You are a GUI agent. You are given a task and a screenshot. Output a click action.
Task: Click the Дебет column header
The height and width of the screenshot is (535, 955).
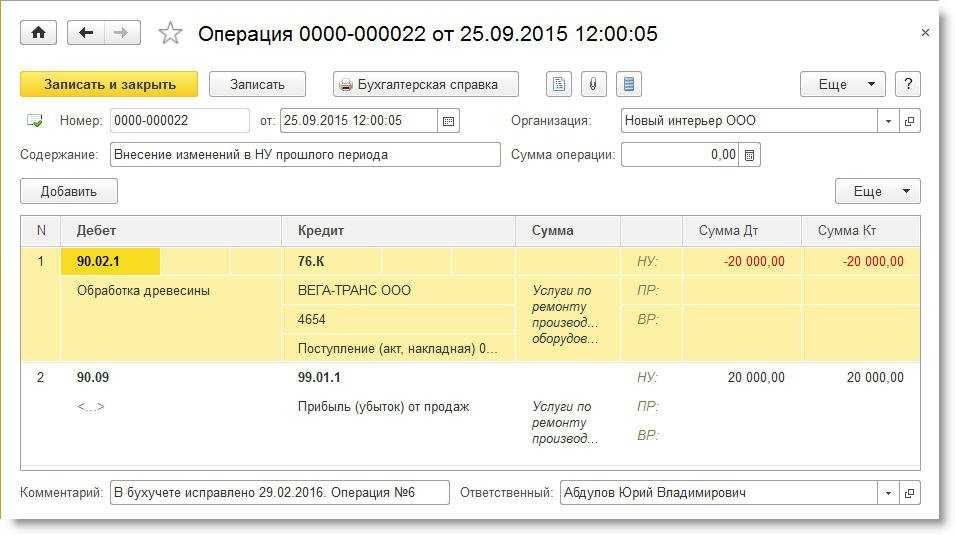coord(171,230)
